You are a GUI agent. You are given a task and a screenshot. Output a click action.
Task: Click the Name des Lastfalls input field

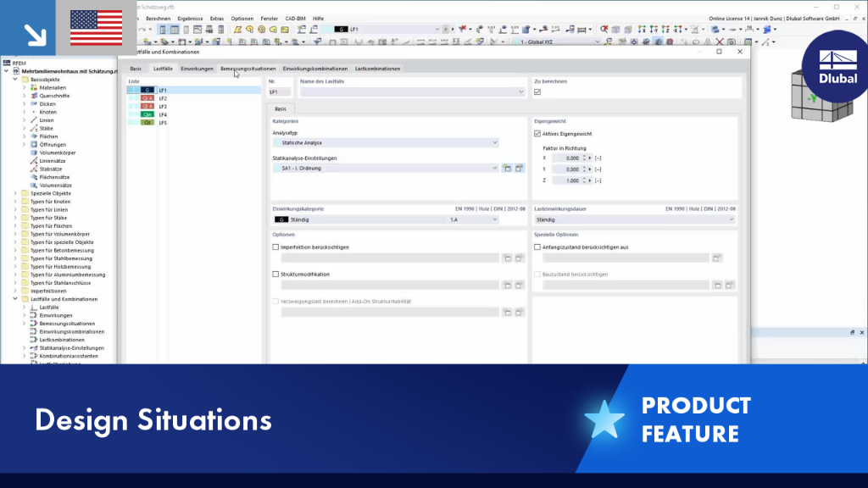click(412, 91)
